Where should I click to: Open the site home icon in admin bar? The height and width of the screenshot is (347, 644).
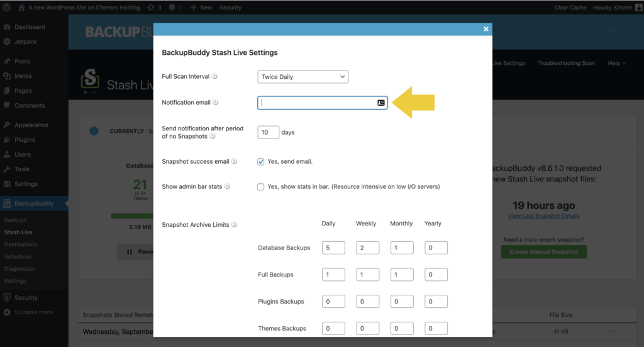pyautogui.click(x=21, y=8)
